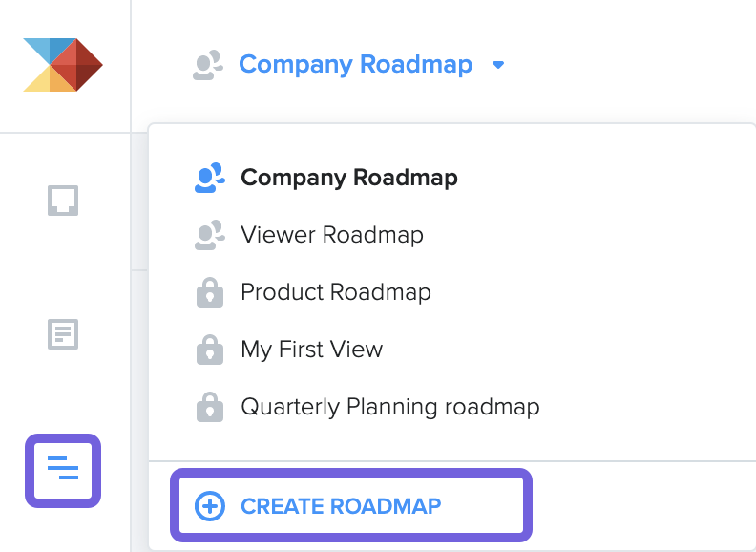Click the plus circle icon for Create Roadmap

pos(210,506)
